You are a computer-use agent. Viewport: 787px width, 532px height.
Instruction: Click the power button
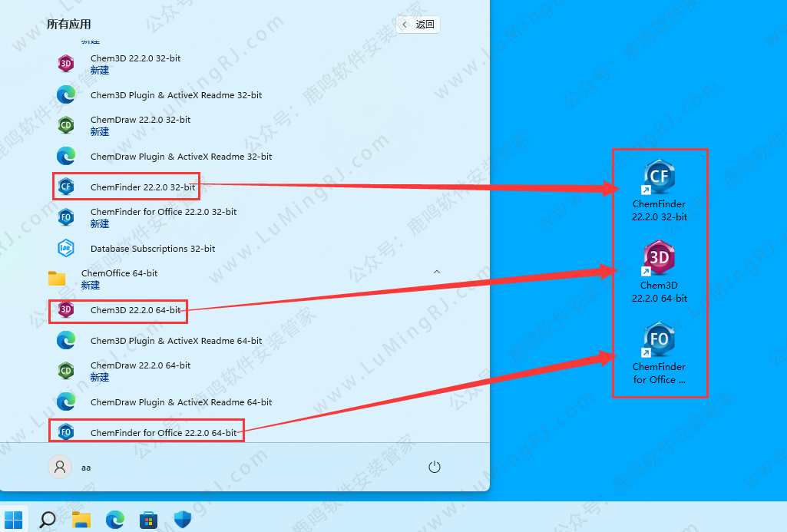(434, 468)
